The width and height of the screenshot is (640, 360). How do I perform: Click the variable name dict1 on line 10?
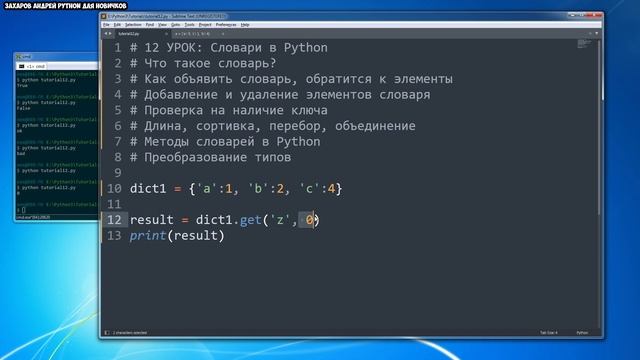point(148,189)
